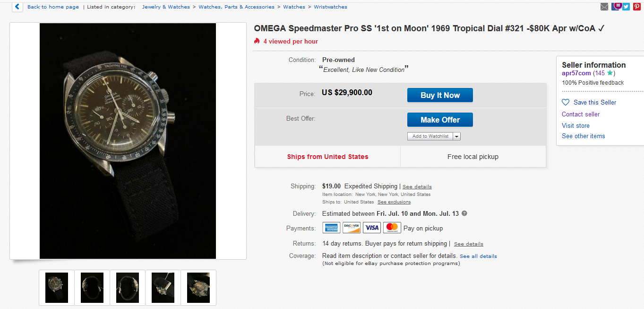This screenshot has height=309, width=644.
Task: Select the first watch thumbnail image
Action: click(57, 288)
